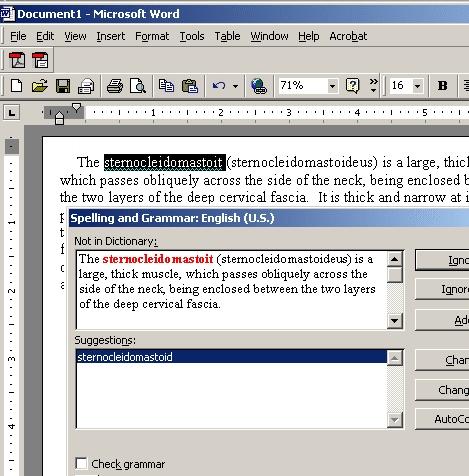Click the zoom percentage field showing 71%
469x476 pixels.
coord(303,86)
